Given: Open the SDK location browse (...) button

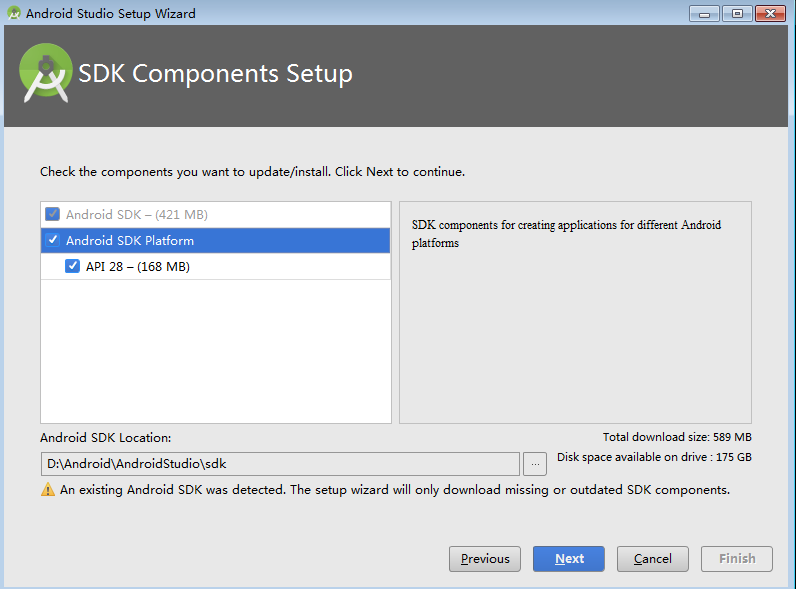Looking at the screenshot, I should pyautogui.click(x=535, y=464).
